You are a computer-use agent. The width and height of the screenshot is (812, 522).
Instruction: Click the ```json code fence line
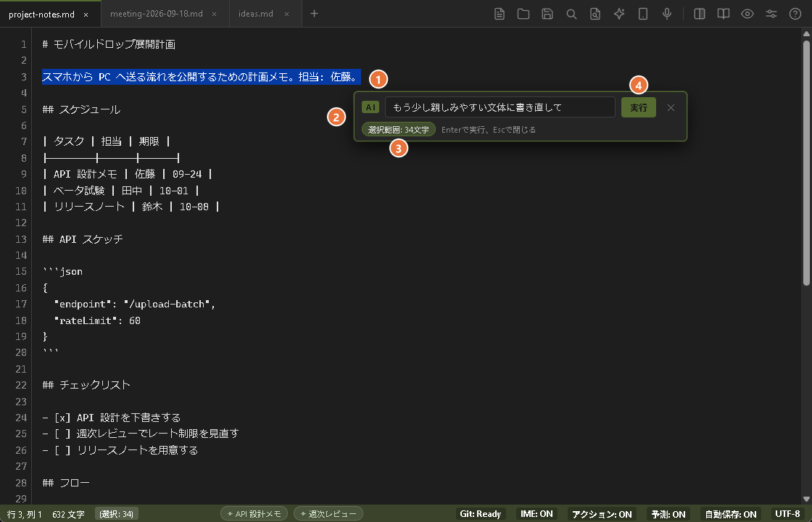pos(62,271)
